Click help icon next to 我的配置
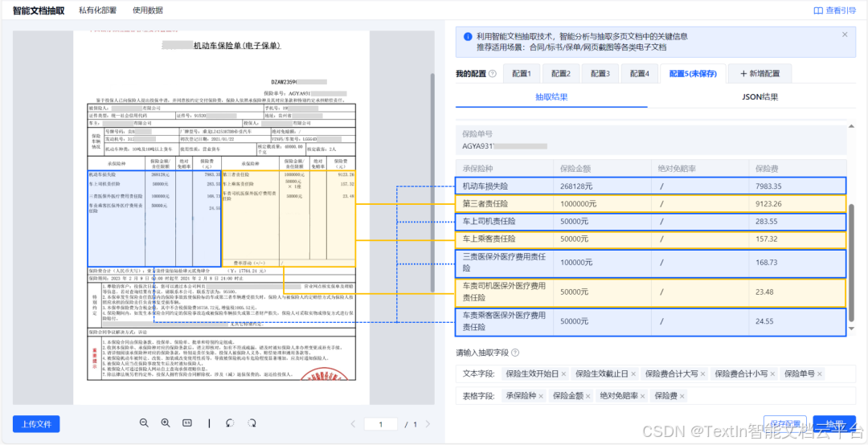Image resolution: width=868 pixels, height=445 pixels. 492,74
